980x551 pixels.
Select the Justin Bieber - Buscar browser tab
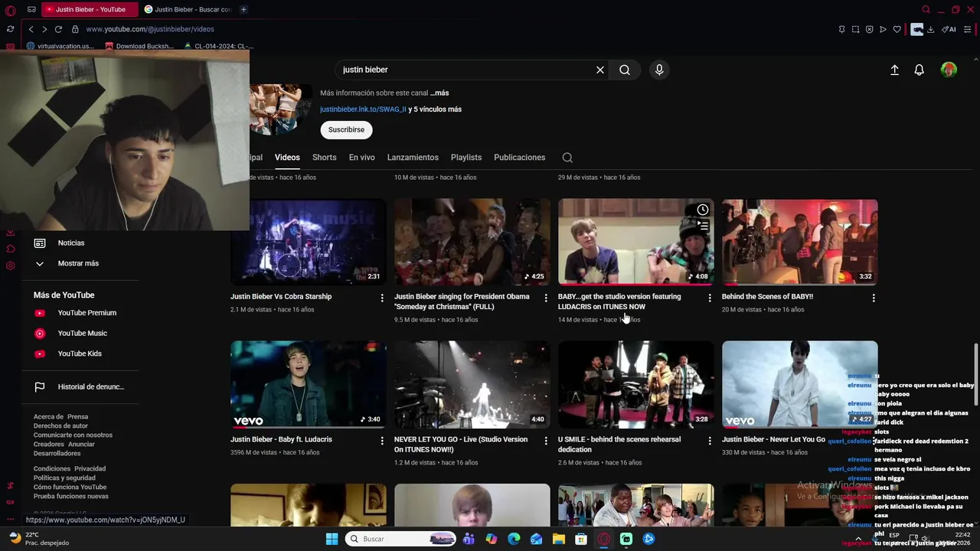pos(188,9)
